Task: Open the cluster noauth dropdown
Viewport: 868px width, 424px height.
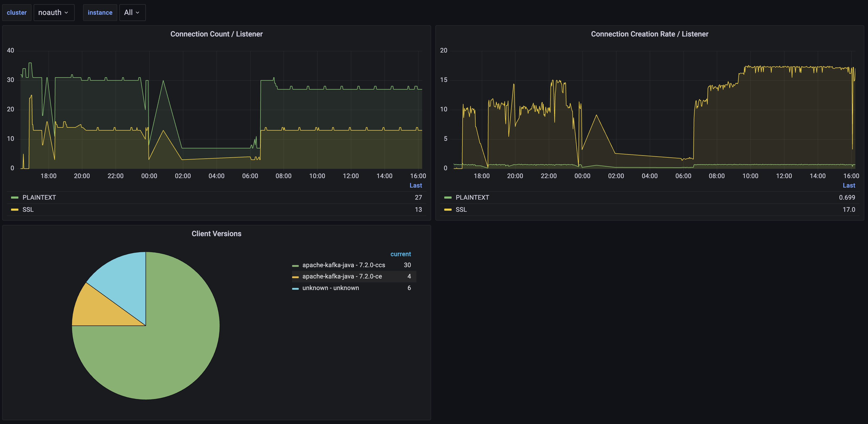Action: point(54,12)
